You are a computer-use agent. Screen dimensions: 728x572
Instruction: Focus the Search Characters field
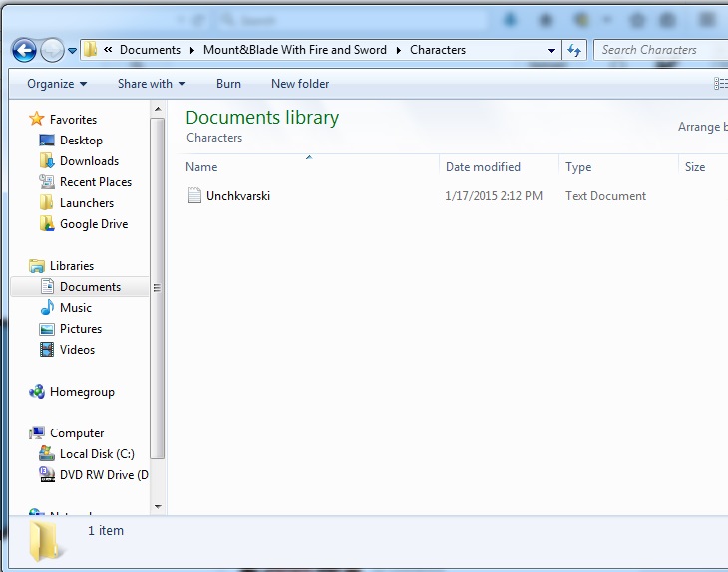[x=660, y=50]
